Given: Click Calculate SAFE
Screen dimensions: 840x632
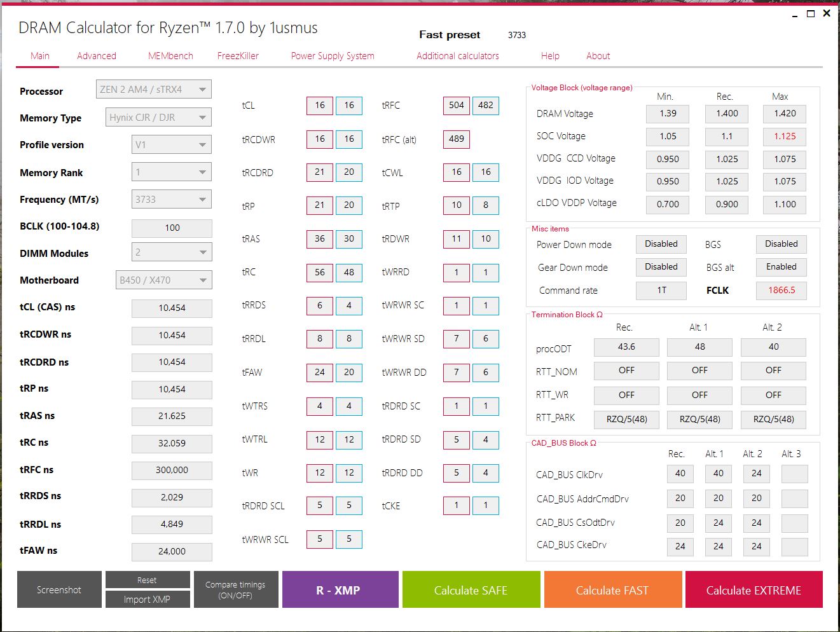Looking at the screenshot, I should [x=471, y=589].
